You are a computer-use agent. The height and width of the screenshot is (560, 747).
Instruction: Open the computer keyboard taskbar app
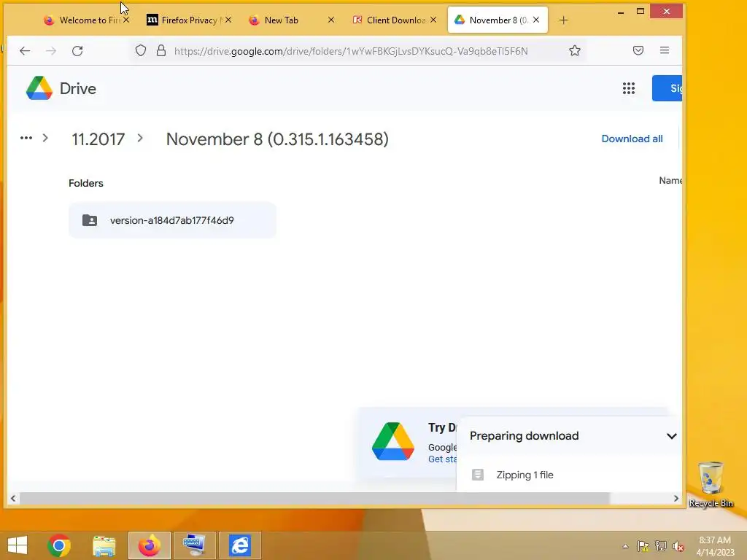pyautogui.click(x=194, y=545)
